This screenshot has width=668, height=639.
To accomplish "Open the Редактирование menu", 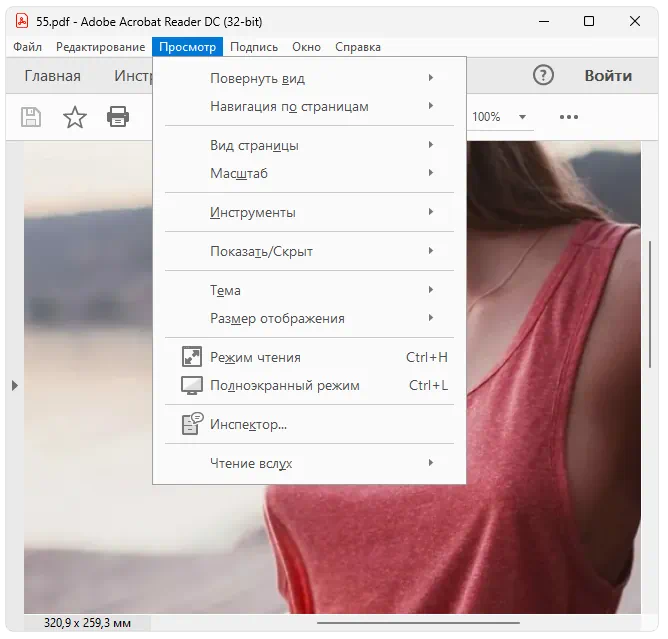I will pos(100,46).
